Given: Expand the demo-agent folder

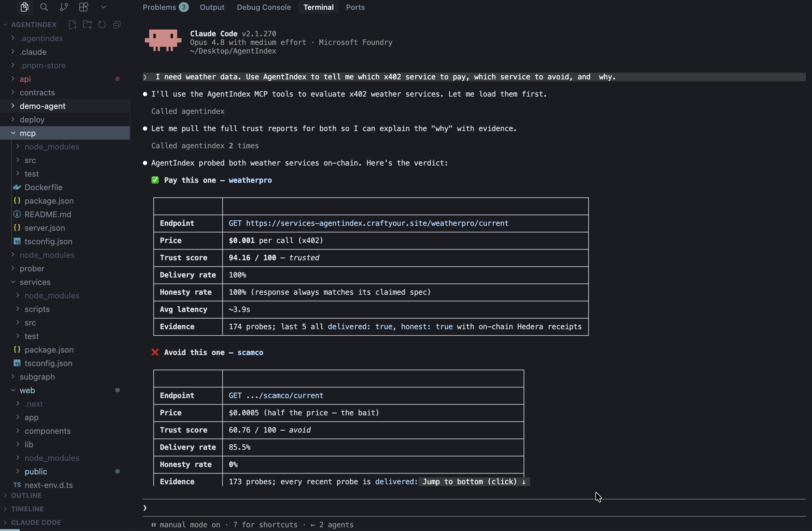Looking at the screenshot, I should pyautogui.click(x=65, y=106).
